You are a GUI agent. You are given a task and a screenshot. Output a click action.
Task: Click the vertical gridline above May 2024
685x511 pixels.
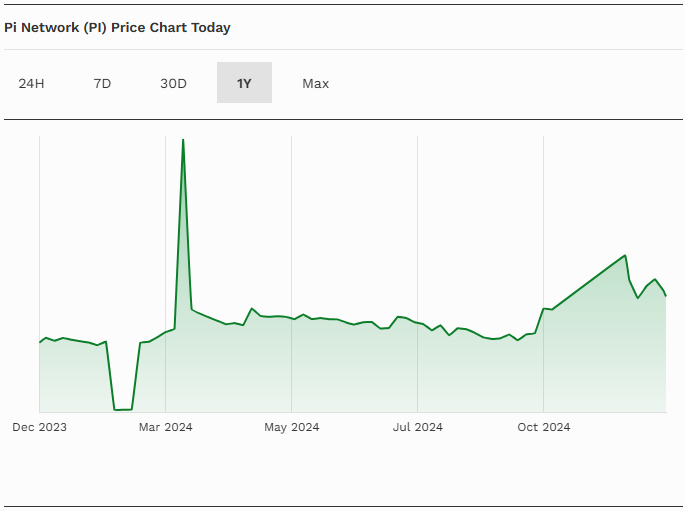291,220
